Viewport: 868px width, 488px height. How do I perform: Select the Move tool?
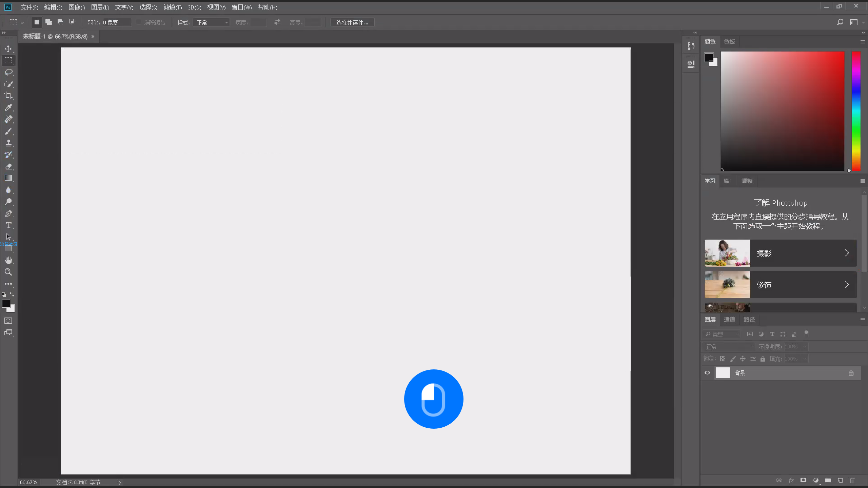pos(8,49)
